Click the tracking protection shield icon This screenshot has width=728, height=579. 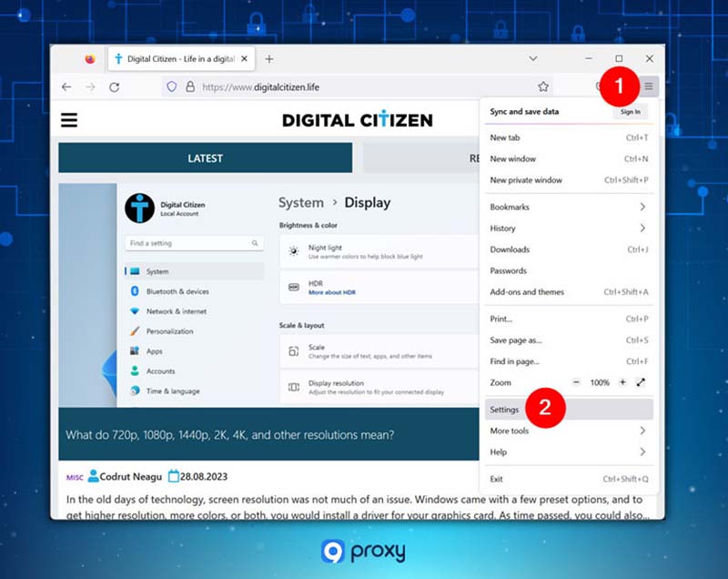tap(173, 86)
